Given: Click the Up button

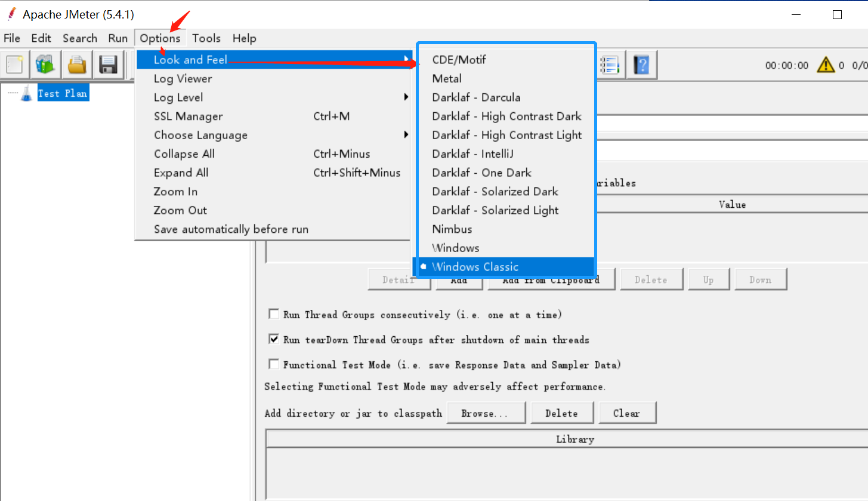Looking at the screenshot, I should (708, 279).
